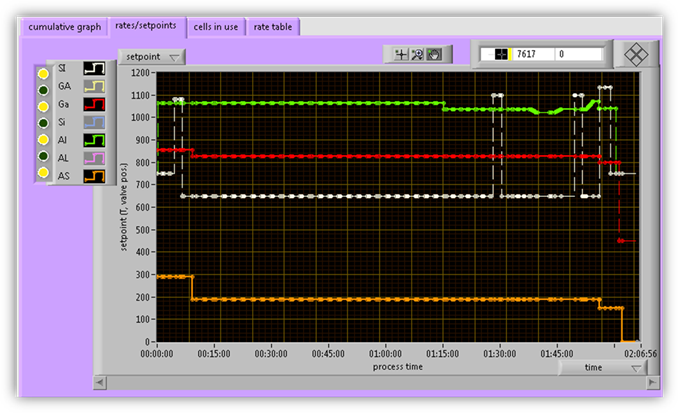Activate the zoom magnifier tool
This screenshot has height=413, width=678.
(418, 54)
